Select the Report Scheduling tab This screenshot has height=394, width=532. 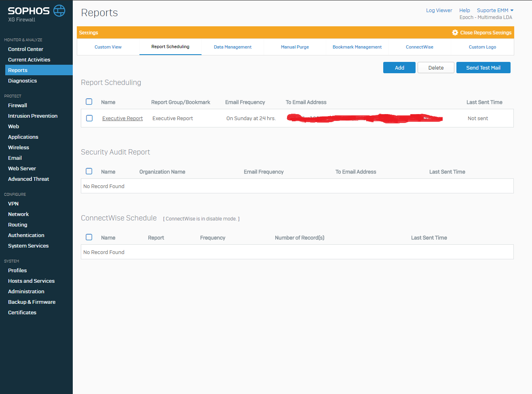pos(170,47)
